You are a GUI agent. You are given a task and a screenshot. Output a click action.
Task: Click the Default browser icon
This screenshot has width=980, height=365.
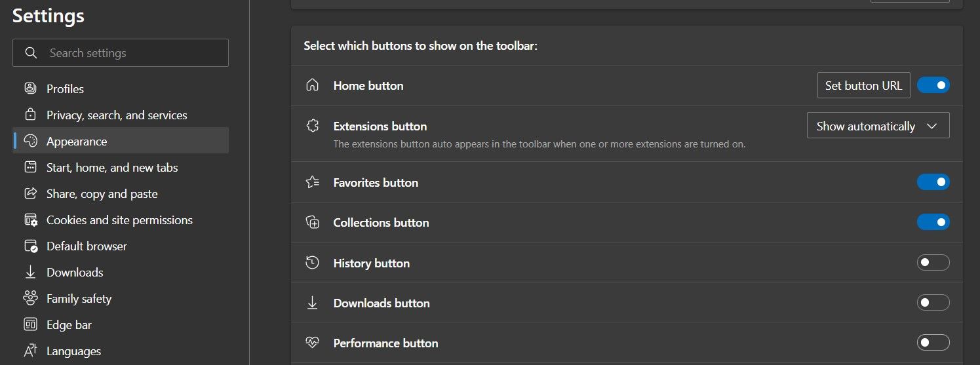click(30, 246)
